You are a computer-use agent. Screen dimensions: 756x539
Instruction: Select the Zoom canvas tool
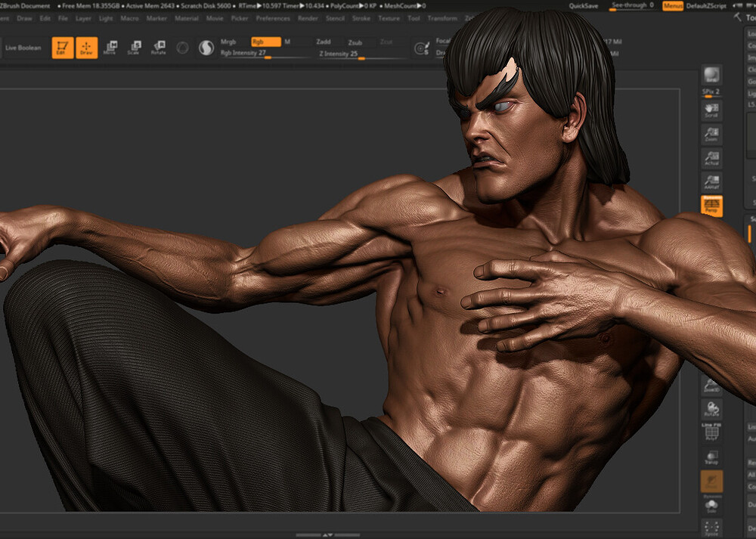711,134
